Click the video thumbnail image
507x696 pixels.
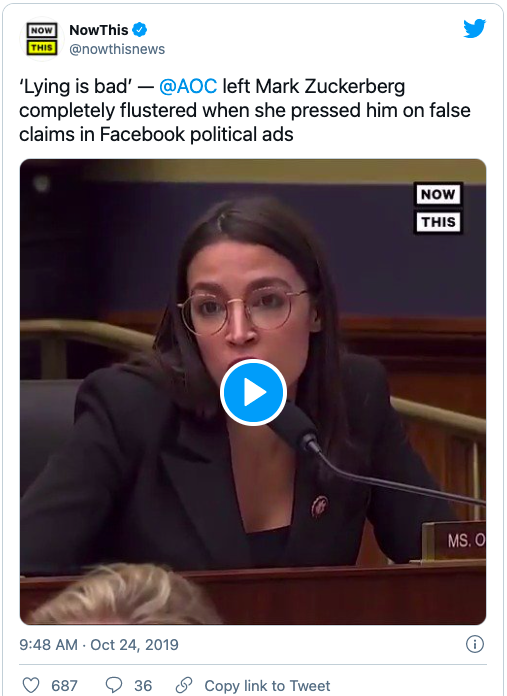(x=253, y=392)
